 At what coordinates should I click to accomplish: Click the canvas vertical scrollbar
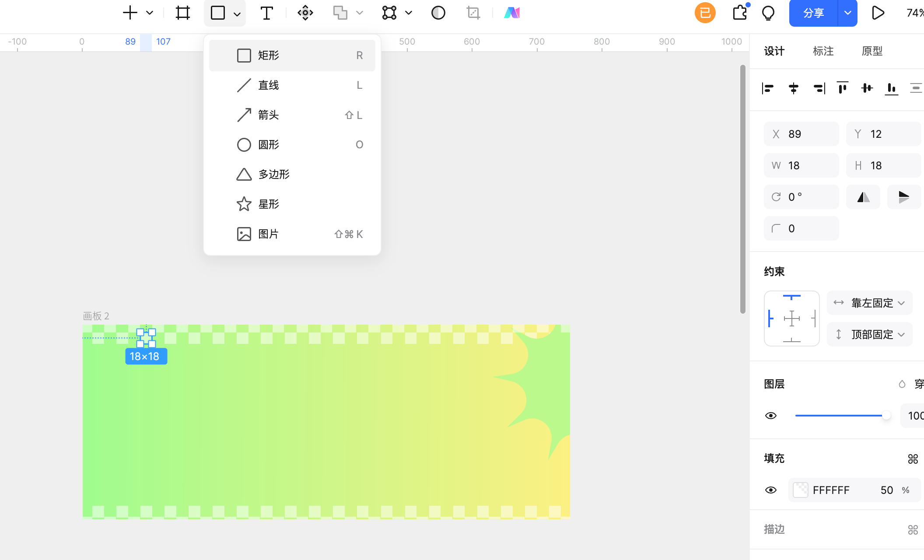click(742, 189)
